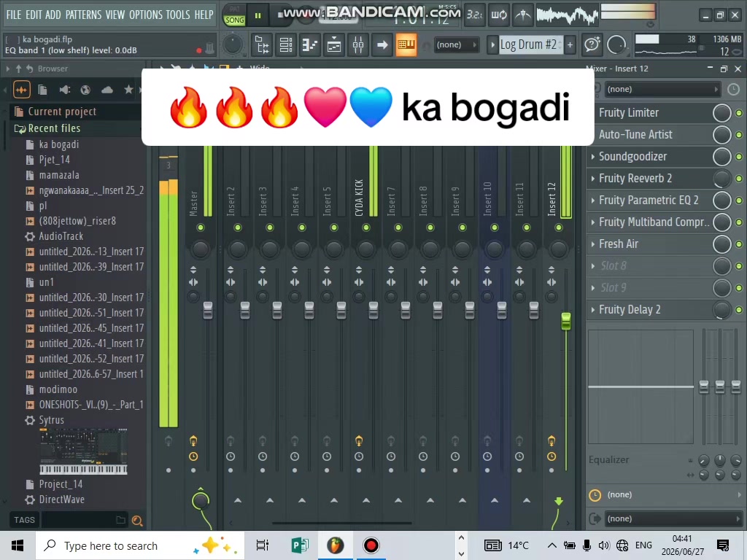The width and height of the screenshot is (747, 560).
Task: Open the TOOLS menu
Action: (x=178, y=15)
